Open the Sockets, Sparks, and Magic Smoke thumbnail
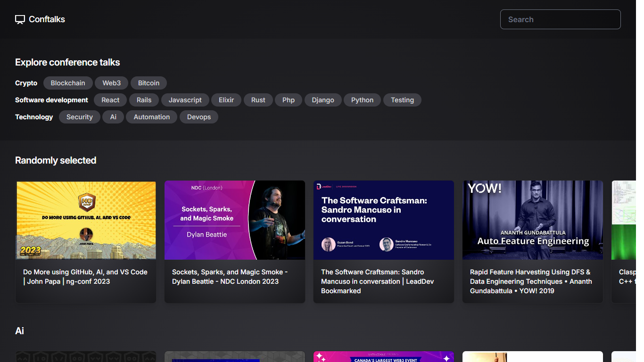644x362 pixels. 235,220
